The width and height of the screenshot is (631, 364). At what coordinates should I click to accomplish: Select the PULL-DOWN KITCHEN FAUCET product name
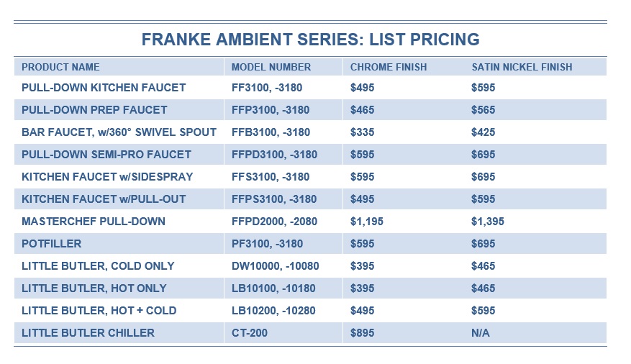pyautogui.click(x=104, y=88)
